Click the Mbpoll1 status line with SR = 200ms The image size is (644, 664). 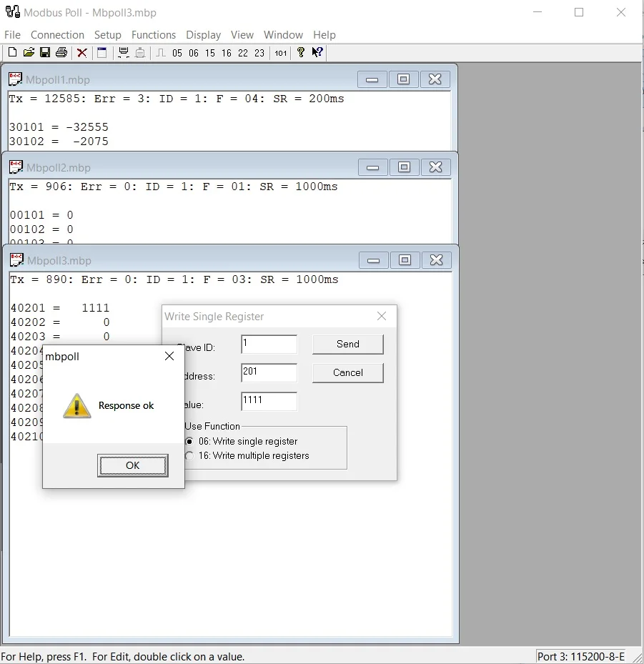click(x=177, y=99)
